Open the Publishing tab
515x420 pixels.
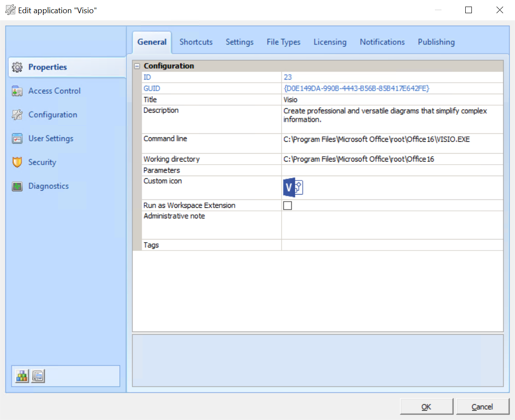(x=436, y=42)
